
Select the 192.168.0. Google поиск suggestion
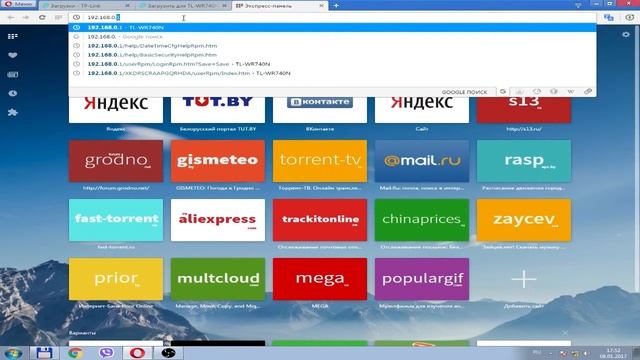(x=333, y=37)
